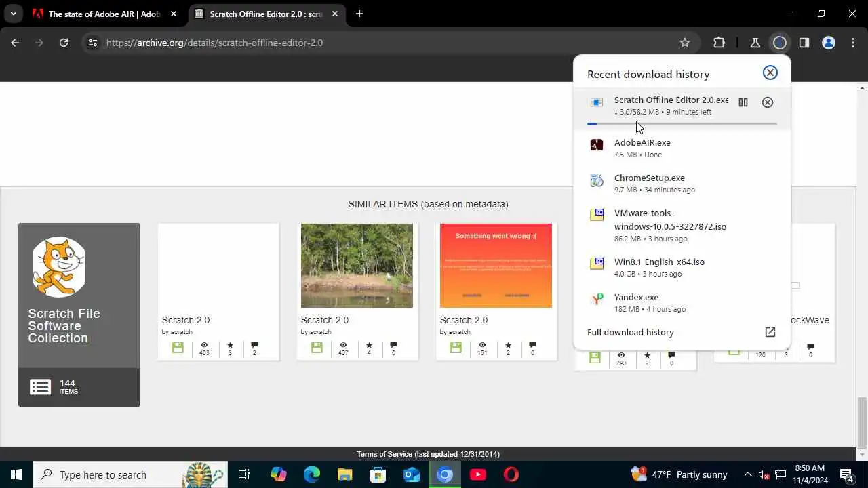This screenshot has height=488, width=868.
Task: Open ChromeSetup.exe download entry
Action: point(682,183)
